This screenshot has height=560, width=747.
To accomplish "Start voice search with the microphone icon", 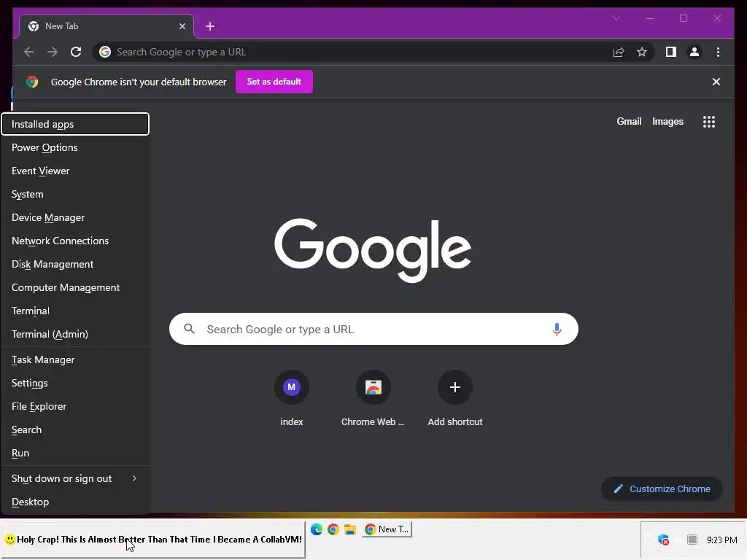I will [x=556, y=329].
